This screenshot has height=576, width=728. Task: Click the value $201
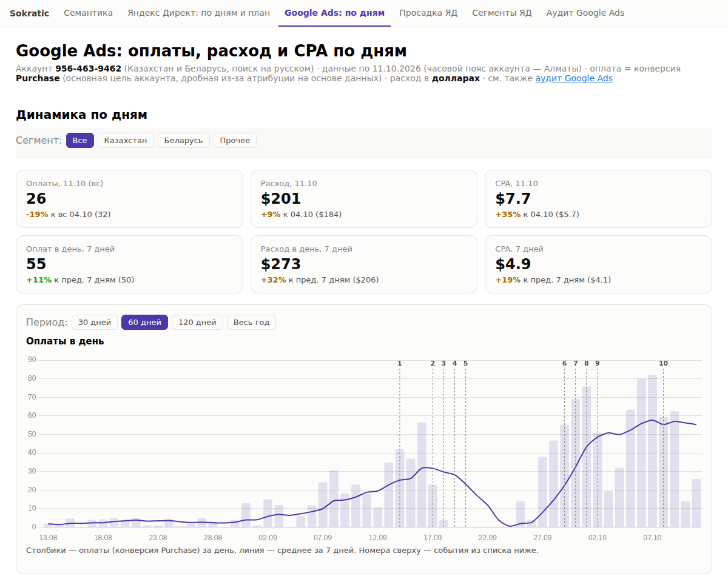point(281,199)
